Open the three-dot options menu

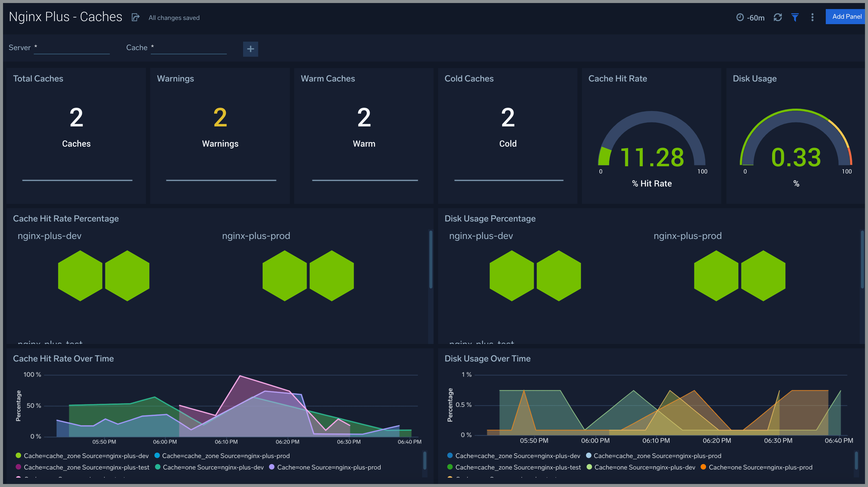[813, 17]
